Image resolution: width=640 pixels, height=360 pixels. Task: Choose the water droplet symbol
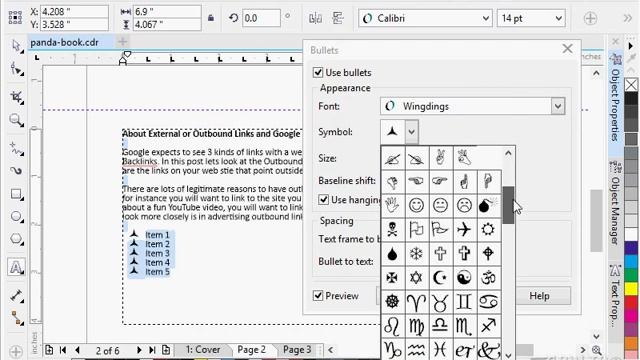click(x=392, y=253)
